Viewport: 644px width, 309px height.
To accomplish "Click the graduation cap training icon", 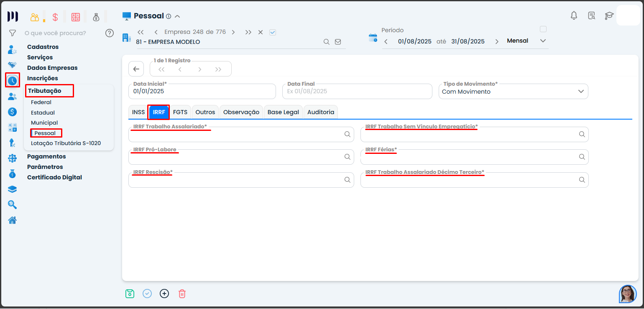I will click(609, 16).
